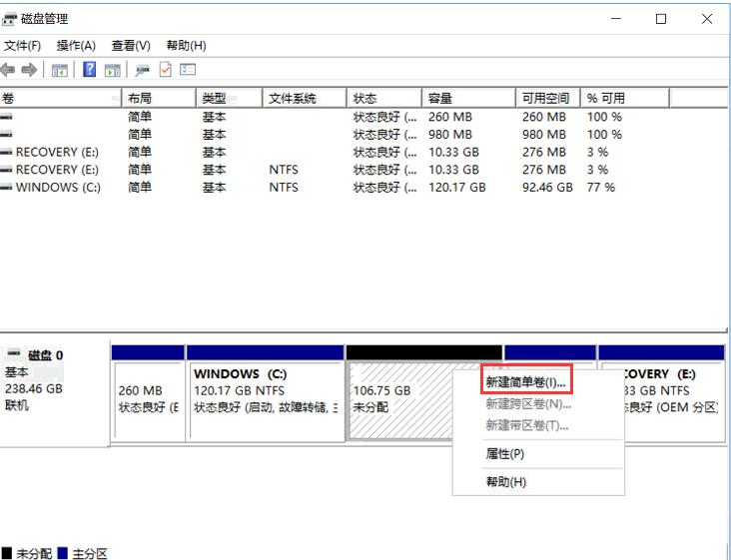The image size is (731, 560).
Task: Open the 文件(F) menu
Action: pyautogui.click(x=22, y=46)
